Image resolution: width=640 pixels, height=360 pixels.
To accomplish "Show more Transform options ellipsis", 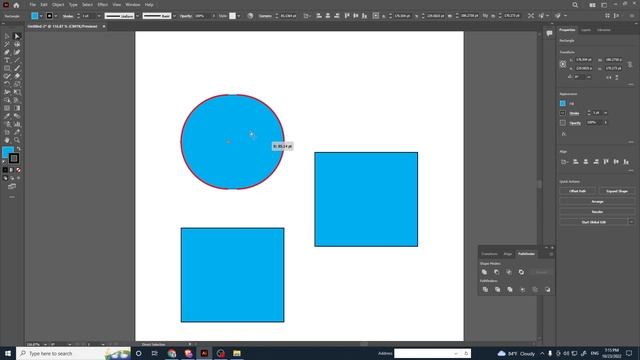I will (x=631, y=84).
